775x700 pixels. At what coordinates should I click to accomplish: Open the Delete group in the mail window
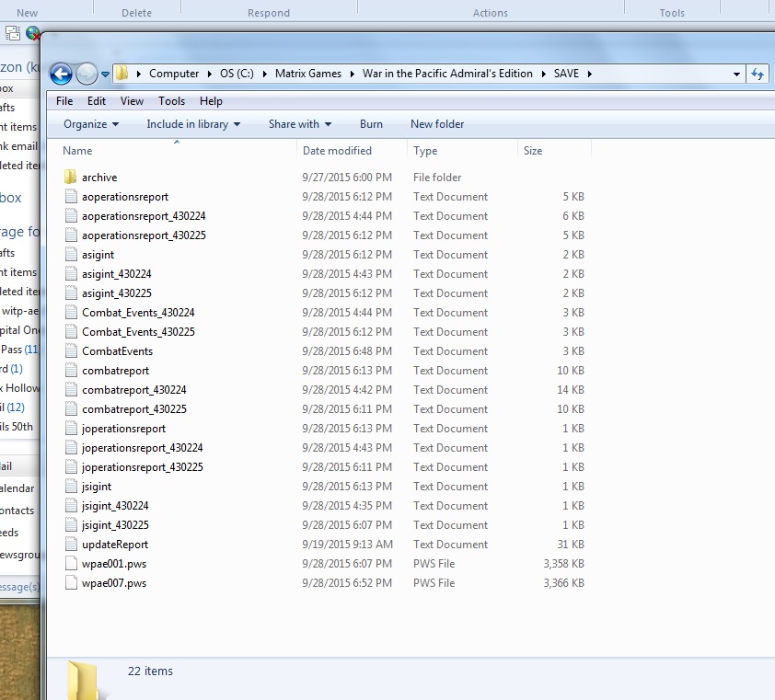[x=136, y=13]
